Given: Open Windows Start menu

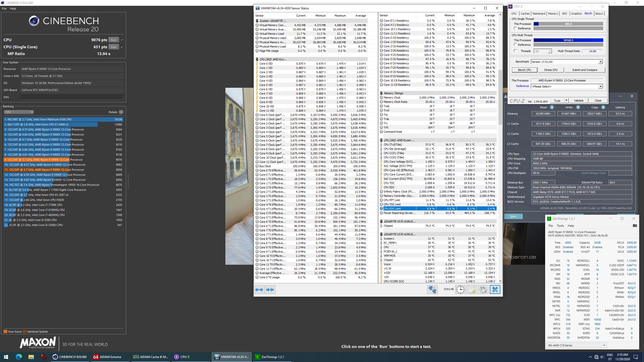Looking at the screenshot, I should tap(6, 357).
